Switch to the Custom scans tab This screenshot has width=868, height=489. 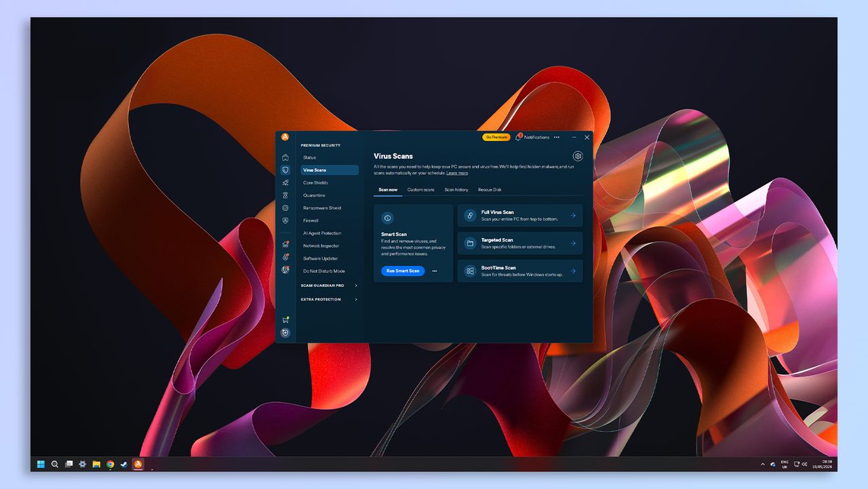[x=420, y=190]
